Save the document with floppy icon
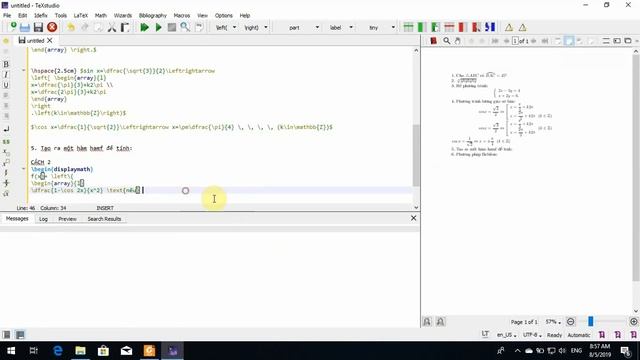The width and height of the screenshot is (640, 360). click(x=38, y=27)
